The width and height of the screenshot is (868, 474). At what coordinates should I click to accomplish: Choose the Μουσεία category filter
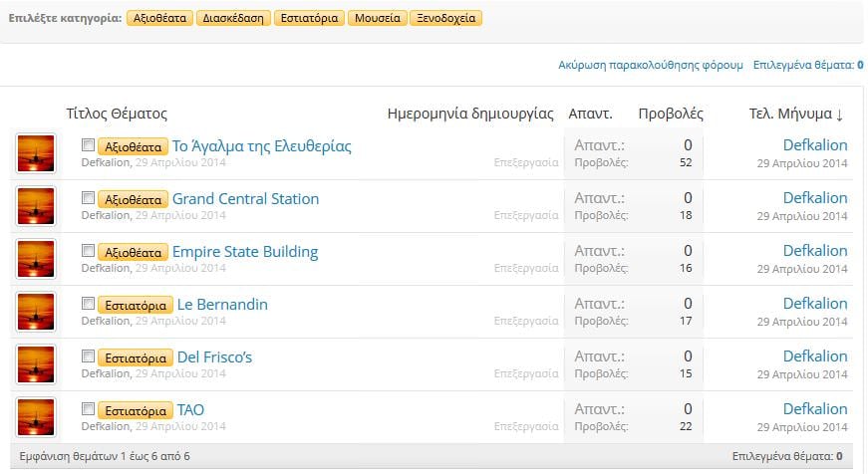click(x=378, y=18)
